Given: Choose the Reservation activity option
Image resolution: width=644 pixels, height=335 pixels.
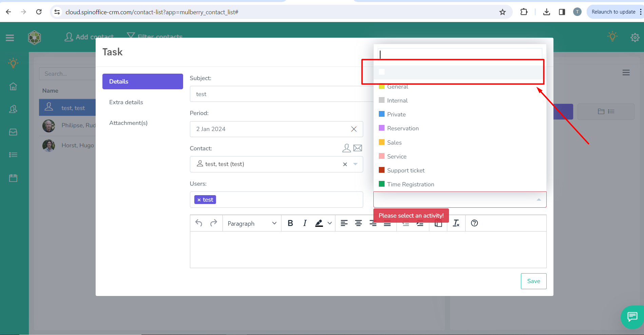Looking at the screenshot, I should (460, 128).
